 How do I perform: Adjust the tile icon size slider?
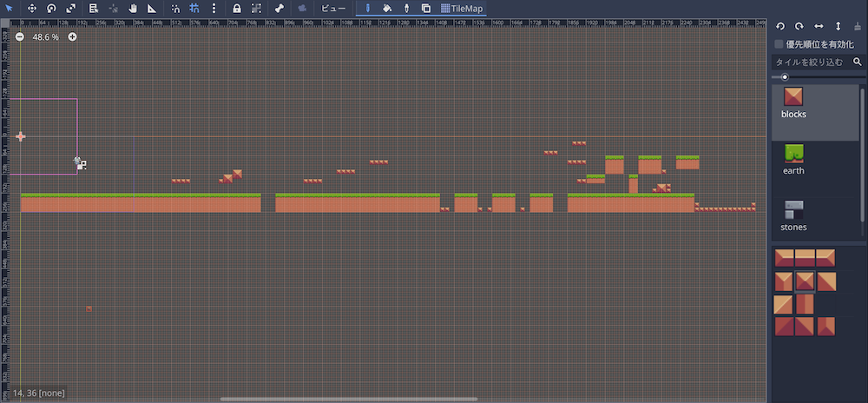(819, 77)
